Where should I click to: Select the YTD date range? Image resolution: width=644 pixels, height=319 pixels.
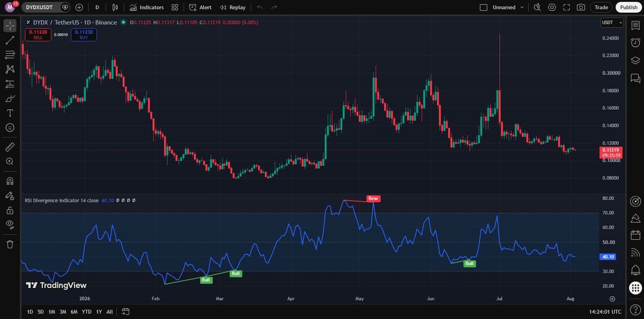(x=87, y=311)
